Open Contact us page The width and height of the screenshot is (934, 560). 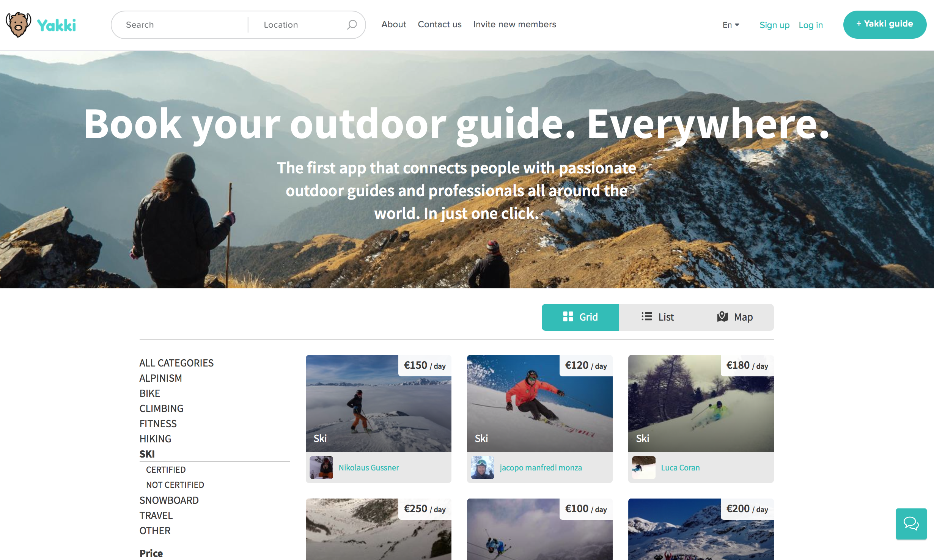(439, 25)
